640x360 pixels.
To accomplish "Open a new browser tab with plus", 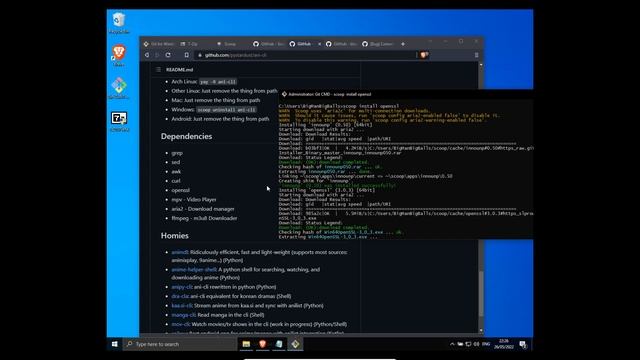I will coord(403,44).
